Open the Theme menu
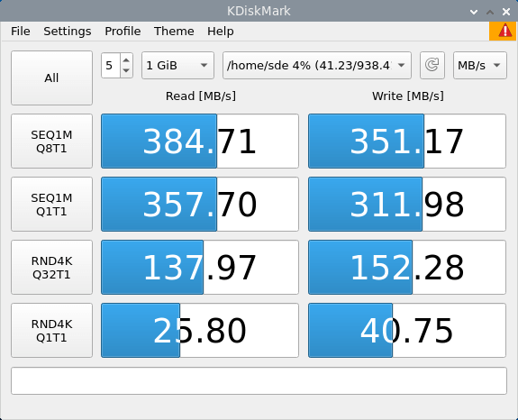The width and height of the screenshot is (518, 420). click(x=174, y=32)
